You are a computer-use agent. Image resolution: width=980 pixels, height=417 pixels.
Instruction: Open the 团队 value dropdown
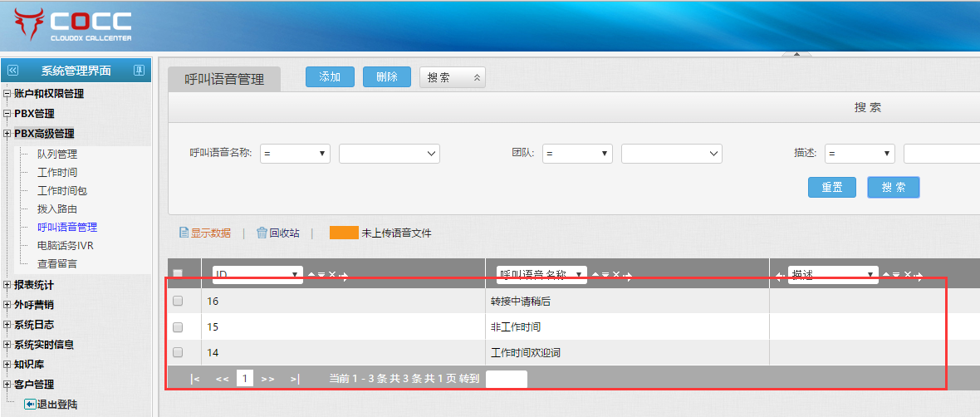671,154
